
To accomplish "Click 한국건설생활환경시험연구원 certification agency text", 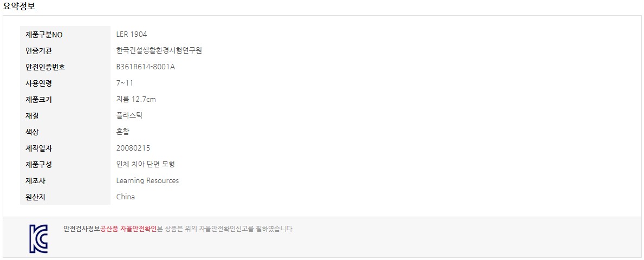I will coord(159,50).
